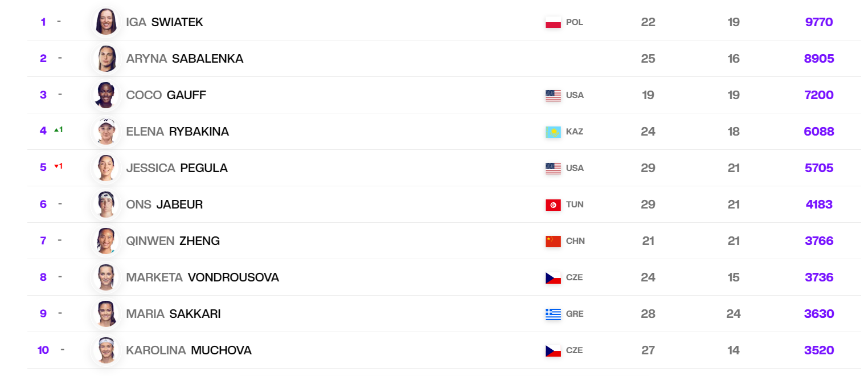Image resolution: width=868 pixels, height=376 pixels.
Task: Select the Ons Jabeur name link
Action: pos(164,205)
